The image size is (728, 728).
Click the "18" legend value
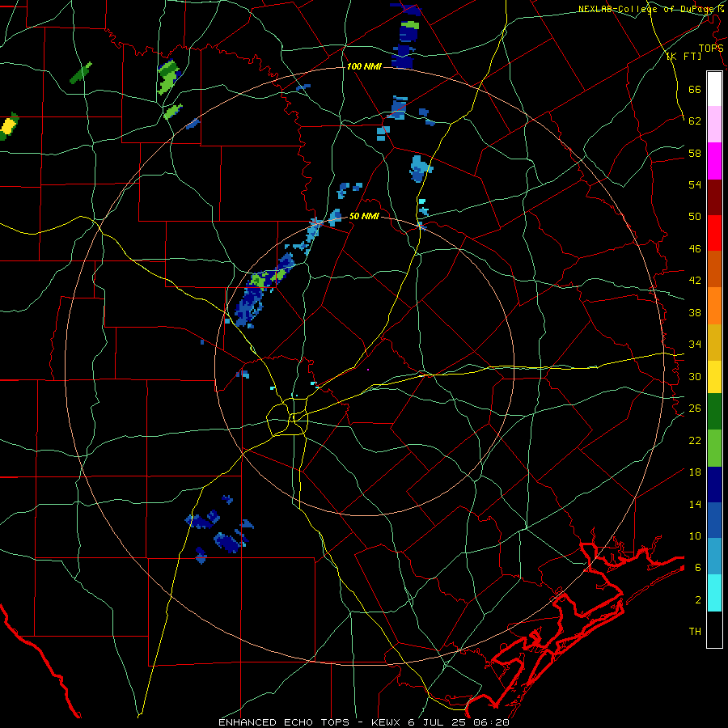coord(695,472)
